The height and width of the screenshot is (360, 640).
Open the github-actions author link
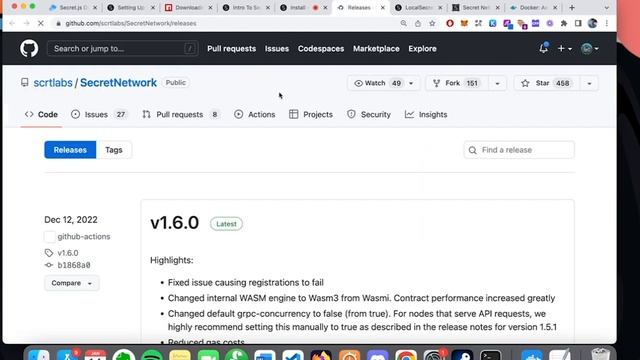[84, 237]
